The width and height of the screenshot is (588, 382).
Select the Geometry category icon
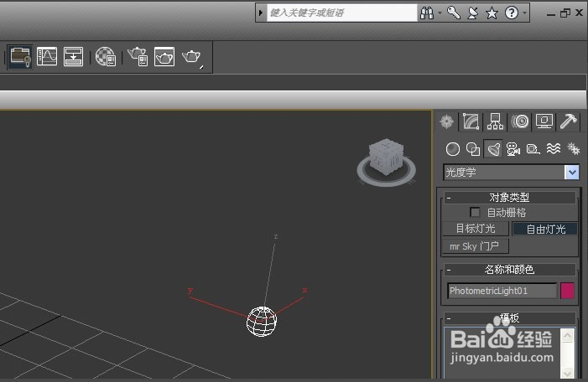453,149
